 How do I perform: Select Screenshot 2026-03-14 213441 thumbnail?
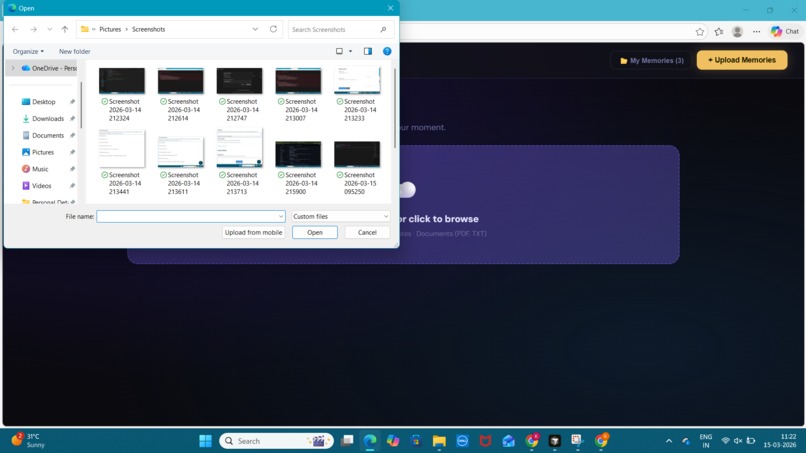(122, 149)
